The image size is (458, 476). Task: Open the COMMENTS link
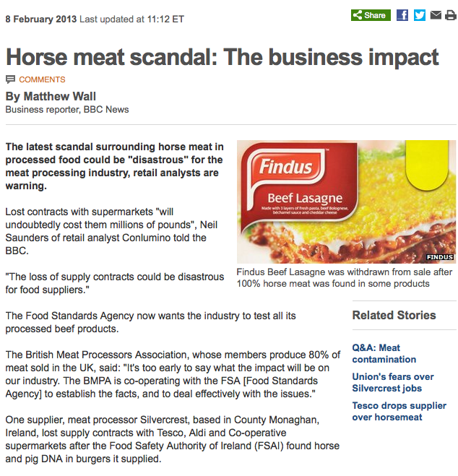pyautogui.click(x=42, y=79)
